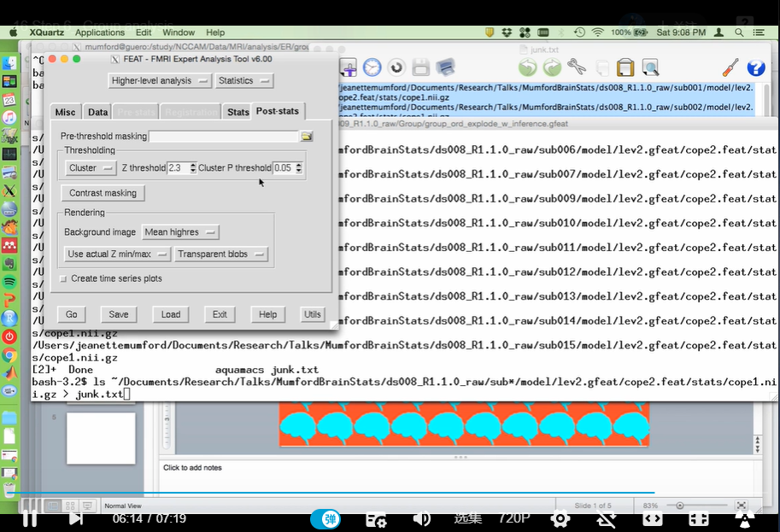The image size is (780, 532).
Task: Click the magnifier search document icon
Action: click(x=649, y=67)
